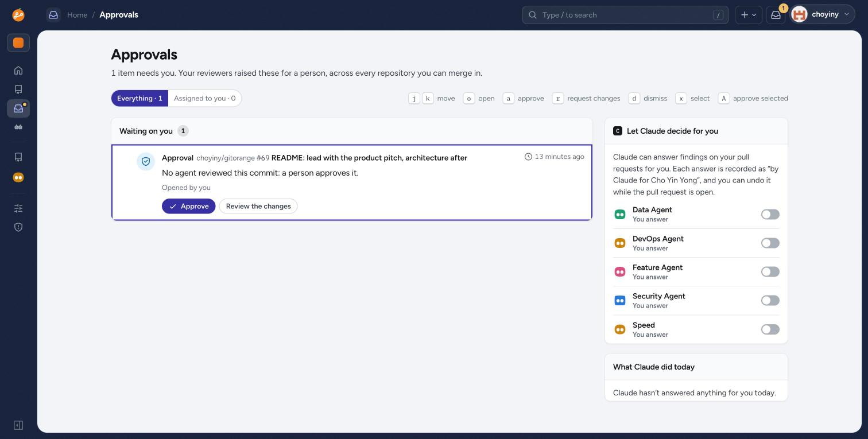Click the 13 minutes ago timestamp
This screenshot has height=439, width=868.
(555, 157)
